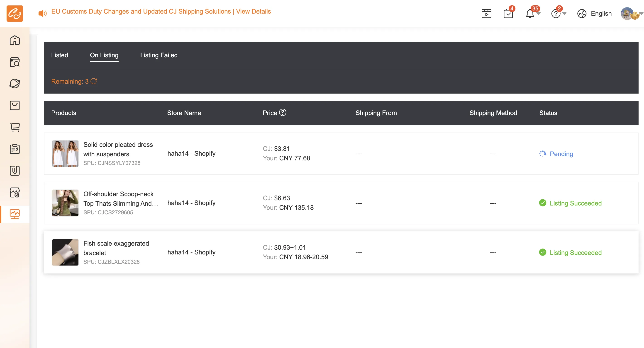This screenshot has height=348, width=644.
Task: Refresh the Remaining count
Action: (x=93, y=81)
